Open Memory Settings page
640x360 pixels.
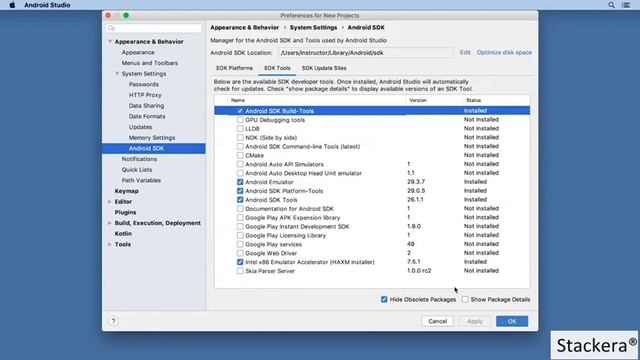click(152, 138)
